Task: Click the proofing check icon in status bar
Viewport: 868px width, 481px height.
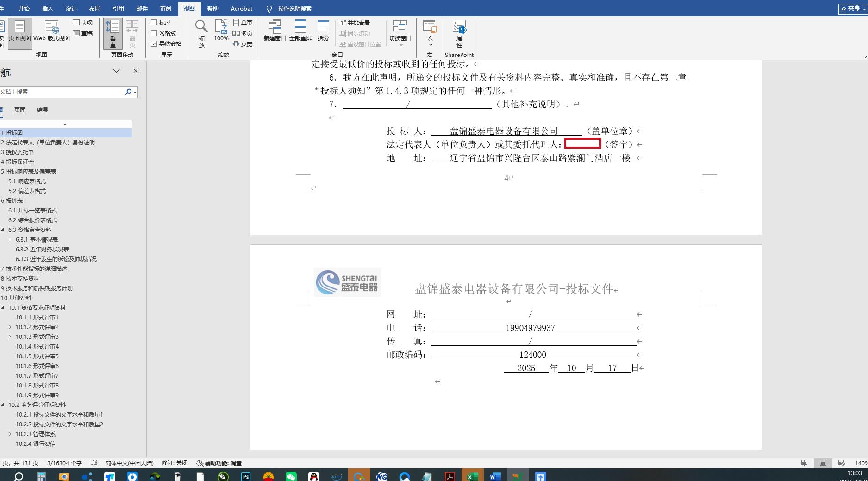Action: point(94,463)
